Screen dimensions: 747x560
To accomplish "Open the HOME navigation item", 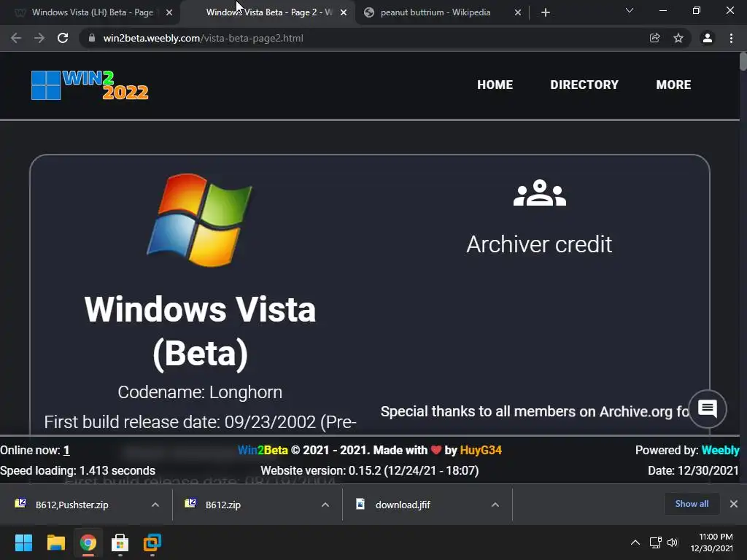I will click(x=495, y=85).
